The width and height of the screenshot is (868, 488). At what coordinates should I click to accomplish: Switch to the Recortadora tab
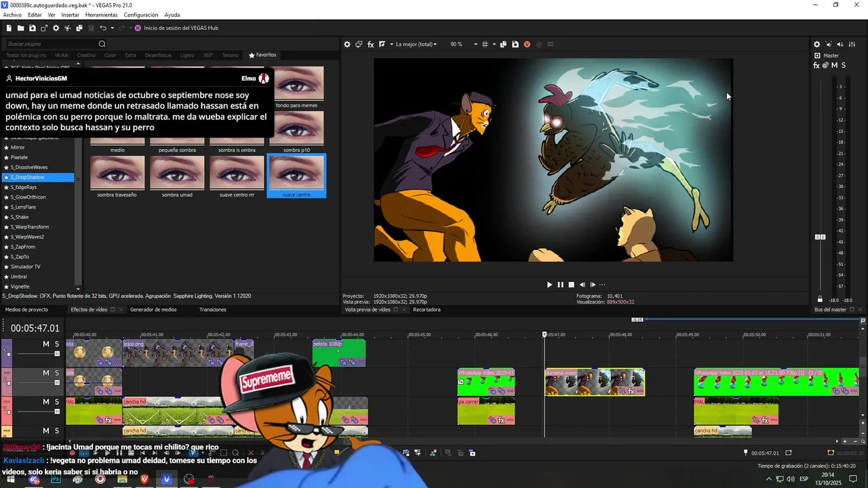click(x=427, y=310)
